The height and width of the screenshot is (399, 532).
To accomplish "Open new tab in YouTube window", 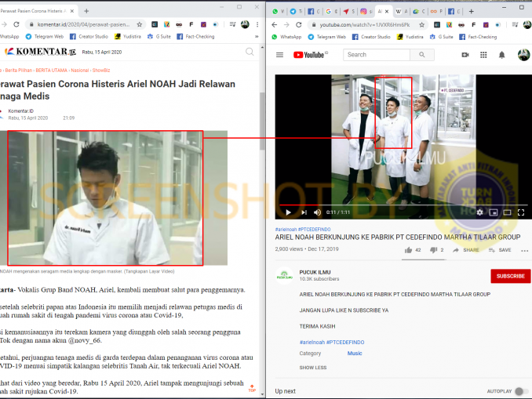I will [472, 12].
